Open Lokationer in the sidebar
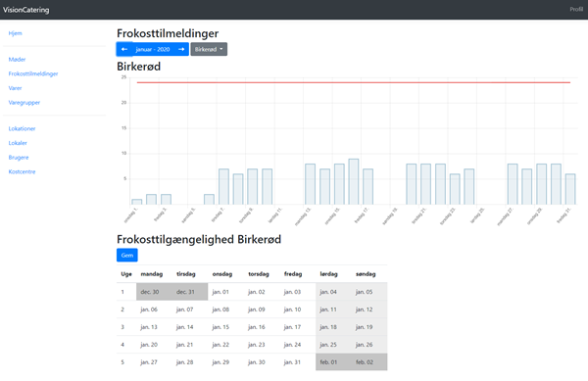This screenshot has width=588, height=381. (23, 128)
